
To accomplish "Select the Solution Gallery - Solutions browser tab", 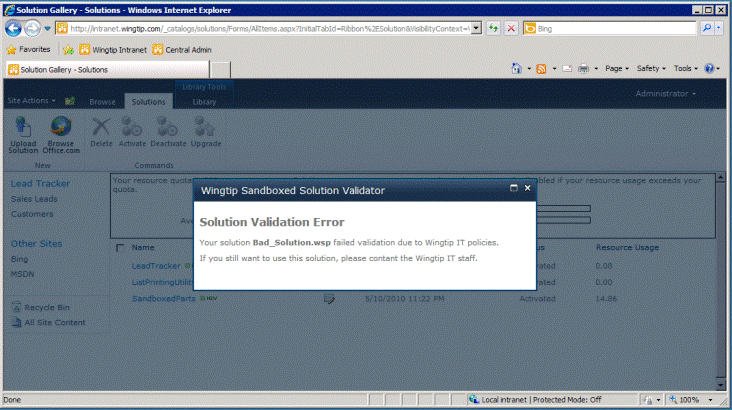I will [x=107, y=70].
